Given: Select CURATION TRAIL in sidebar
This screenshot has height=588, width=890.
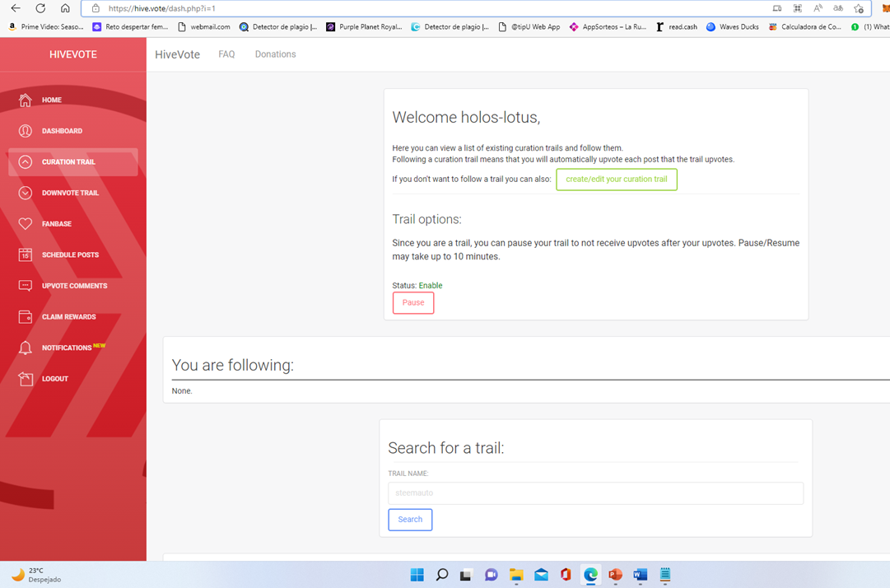Looking at the screenshot, I should [73, 161].
